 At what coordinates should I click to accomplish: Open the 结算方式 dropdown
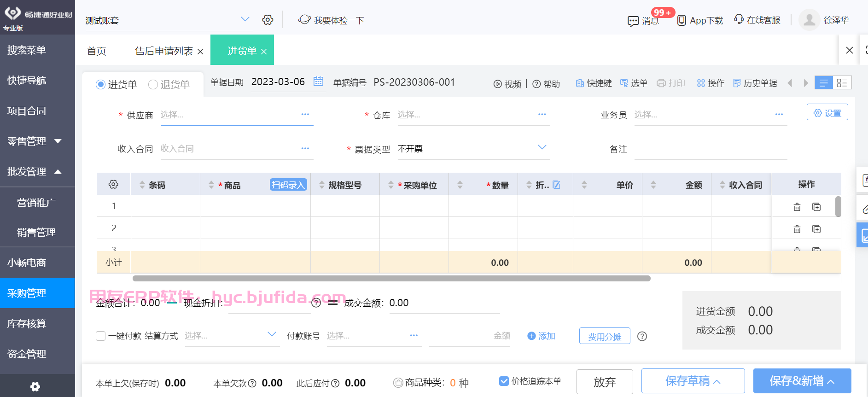tap(272, 334)
